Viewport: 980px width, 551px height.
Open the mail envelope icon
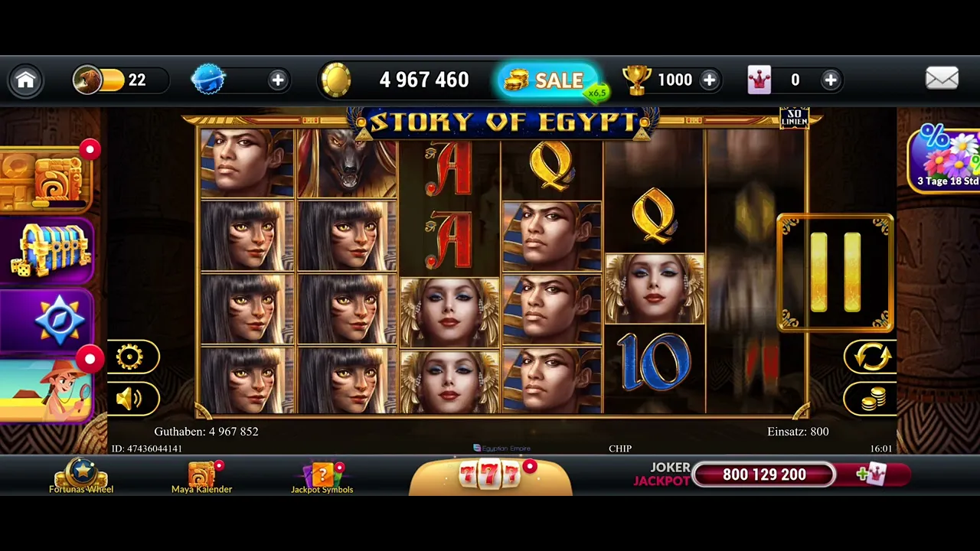(x=942, y=79)
